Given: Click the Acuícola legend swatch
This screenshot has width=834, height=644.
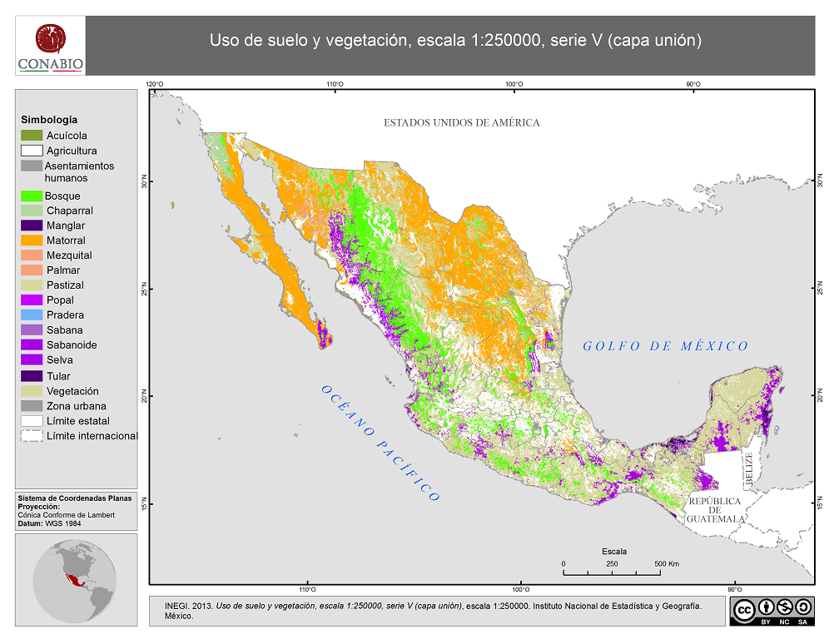Looking at the screenshot, I should pos(32,136).
